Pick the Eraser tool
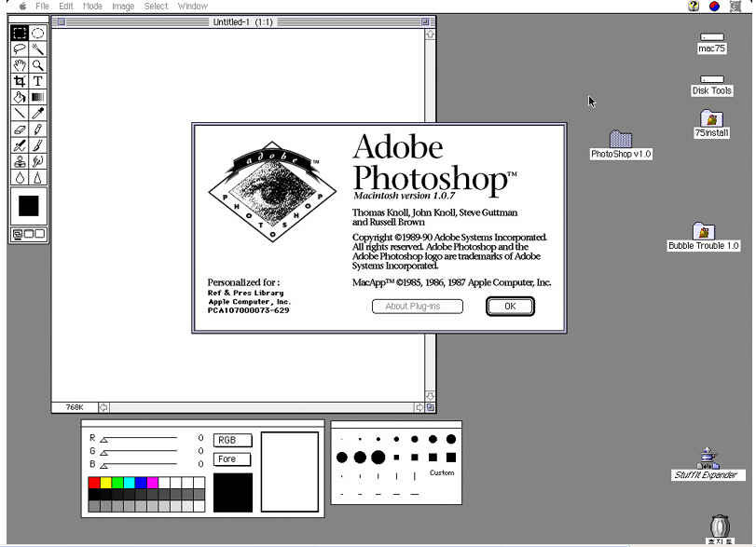 tap(20, 130)
